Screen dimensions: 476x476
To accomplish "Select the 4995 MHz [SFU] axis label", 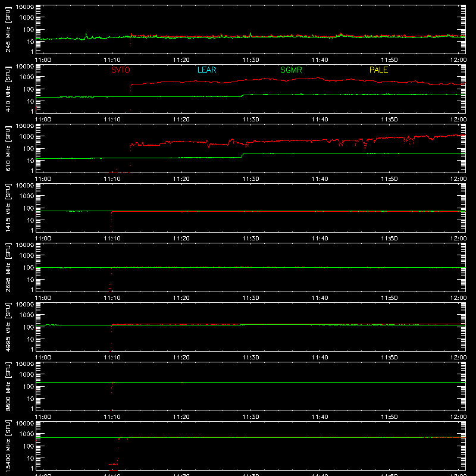I will click(x=8, y=327).
